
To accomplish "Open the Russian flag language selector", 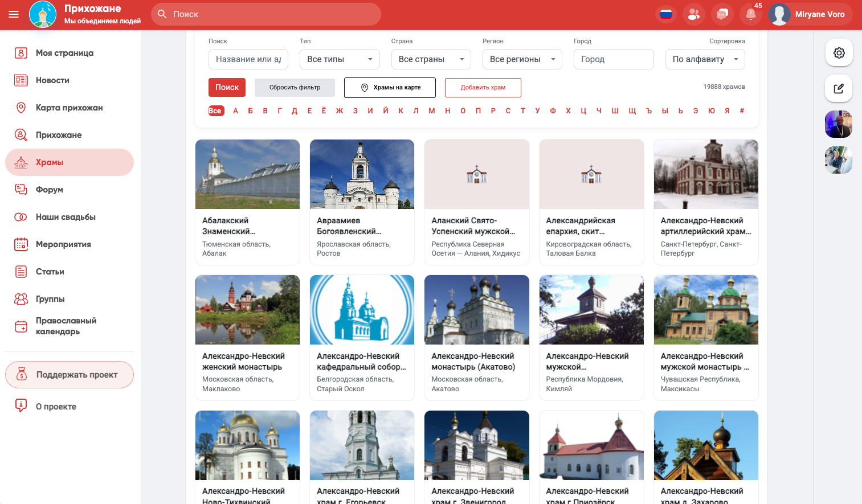I will (x=665, y=14).
